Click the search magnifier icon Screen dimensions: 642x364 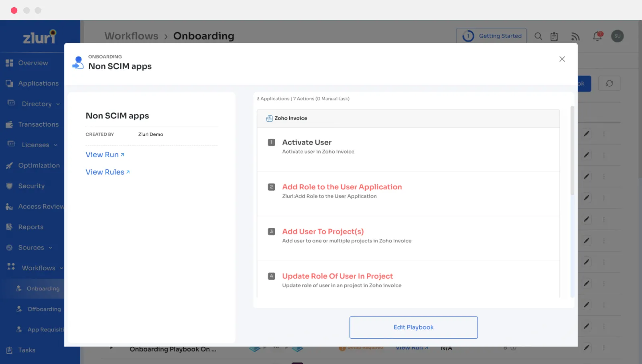click(538, 36)
